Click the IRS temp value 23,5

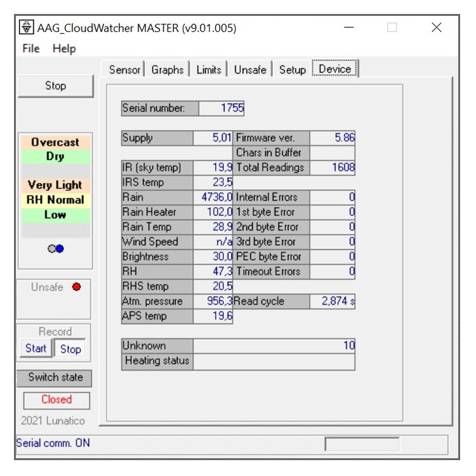[213, 183]
